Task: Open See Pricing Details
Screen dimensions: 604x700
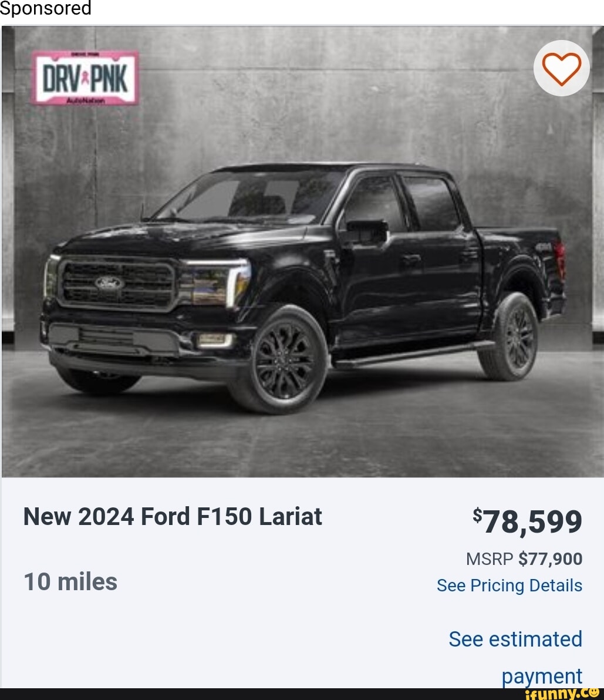Action: pyautogui.click(x=508, y=585)
